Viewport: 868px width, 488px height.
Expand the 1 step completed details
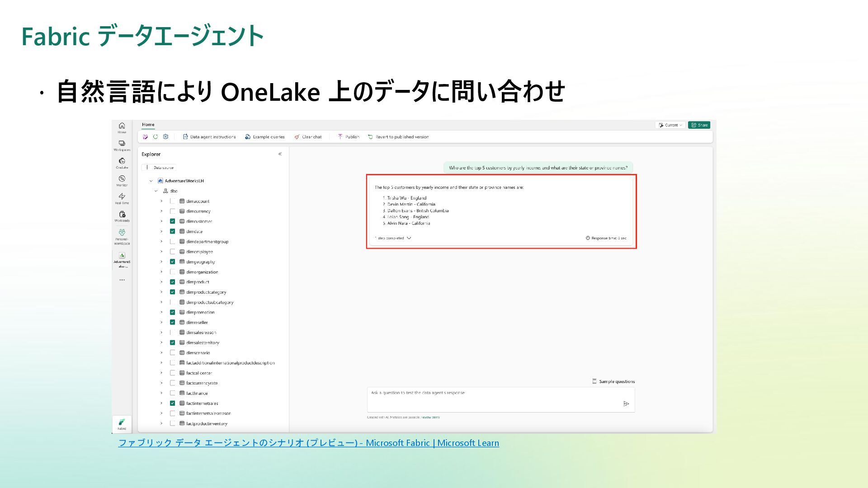[x=409, y=238]
